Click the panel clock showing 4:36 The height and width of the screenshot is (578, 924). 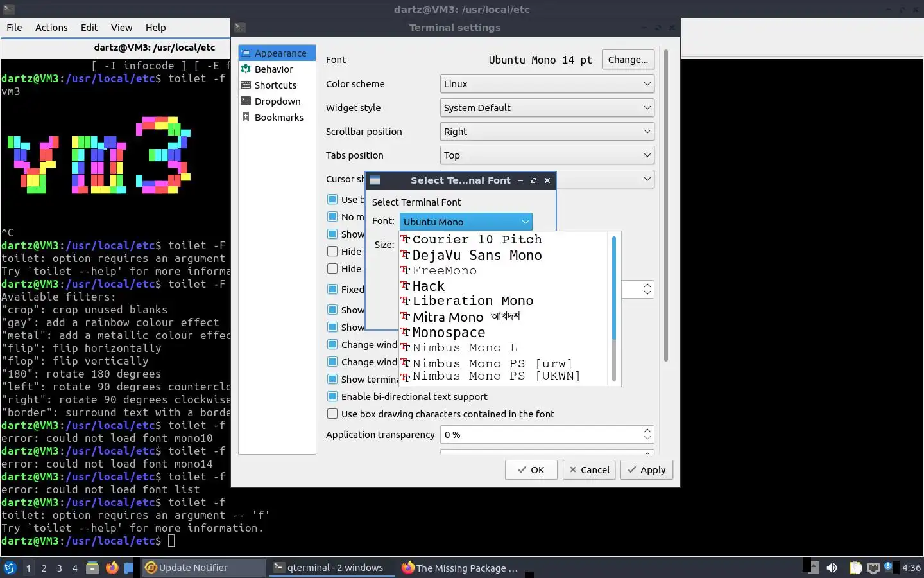point(911,568)
